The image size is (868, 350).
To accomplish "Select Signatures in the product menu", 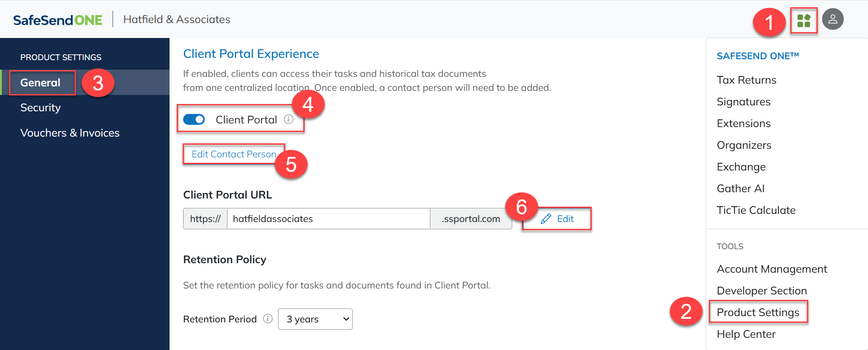I will [743, 102].
